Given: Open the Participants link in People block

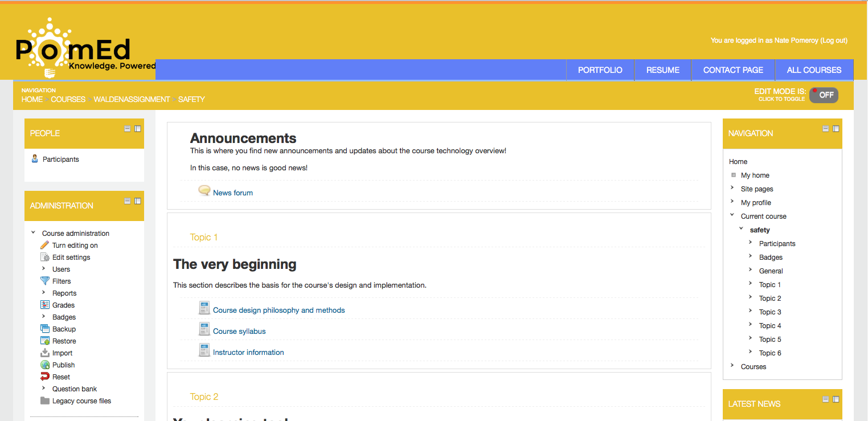Looking at the screenshot, I should 60,160.
